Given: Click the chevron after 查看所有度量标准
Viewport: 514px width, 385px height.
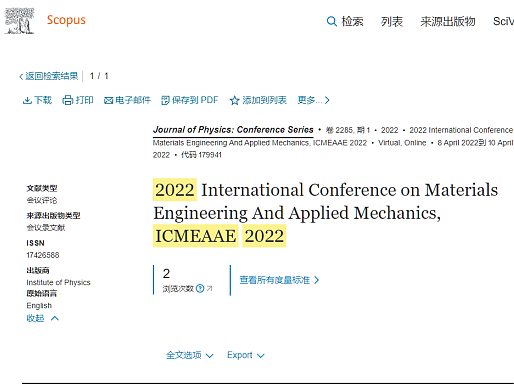Looking at the screenshot, I should click(x=317, y=280).
